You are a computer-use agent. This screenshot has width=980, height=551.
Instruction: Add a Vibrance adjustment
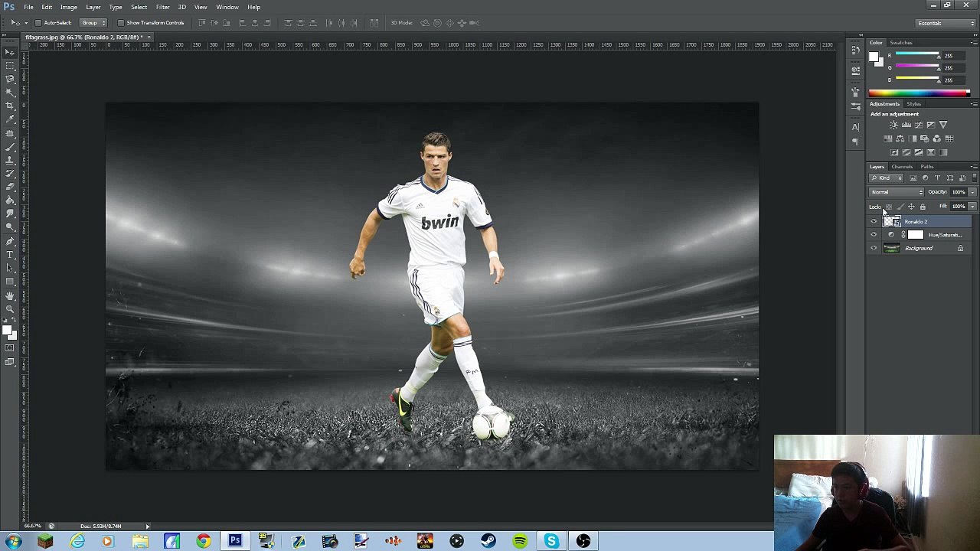click(x=943, y=125)
